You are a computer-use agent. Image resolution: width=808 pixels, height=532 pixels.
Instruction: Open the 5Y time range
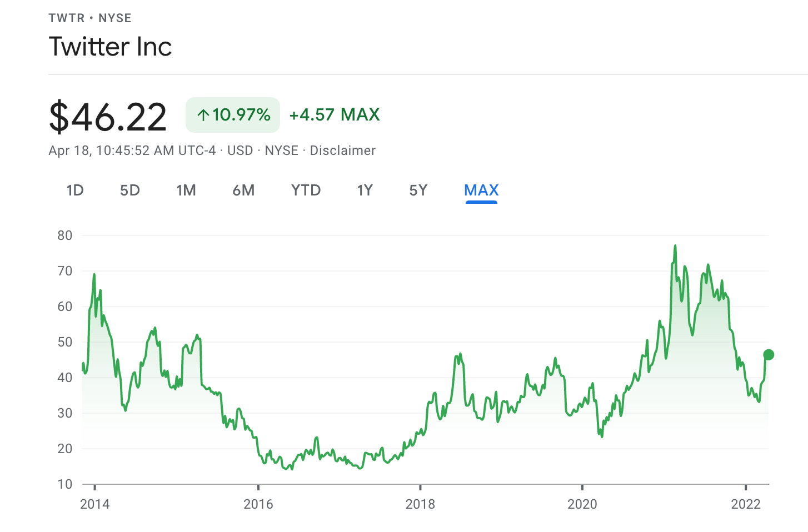pos(418,190)
